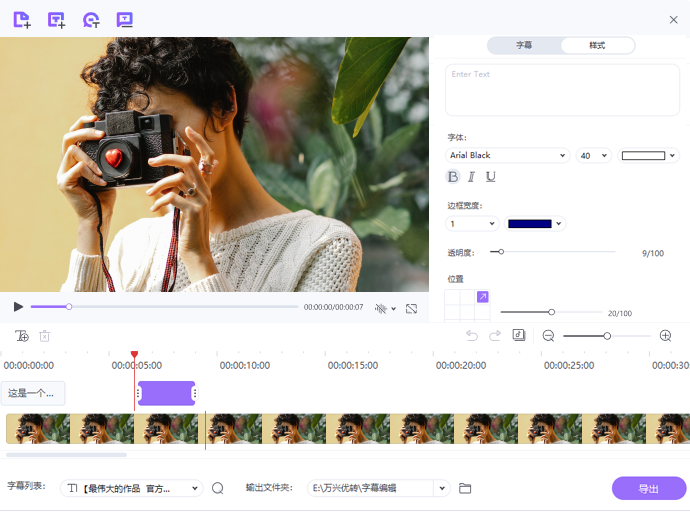
Task: Delete the selected subtitle clip
Action: click(44, 336)
